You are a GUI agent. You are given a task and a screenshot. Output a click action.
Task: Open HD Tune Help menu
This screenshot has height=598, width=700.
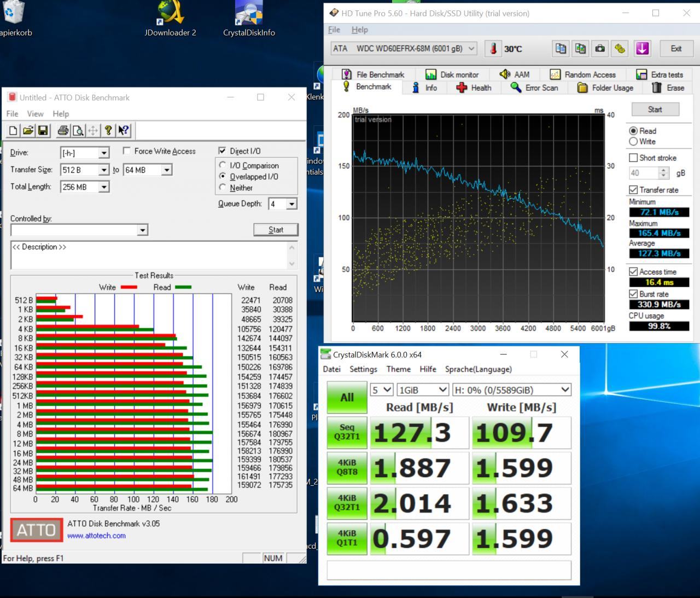(x=359, y=30)
